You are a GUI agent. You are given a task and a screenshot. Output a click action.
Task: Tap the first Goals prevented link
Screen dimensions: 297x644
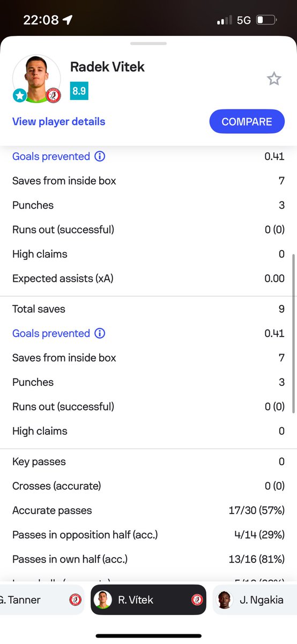[51, 156]
